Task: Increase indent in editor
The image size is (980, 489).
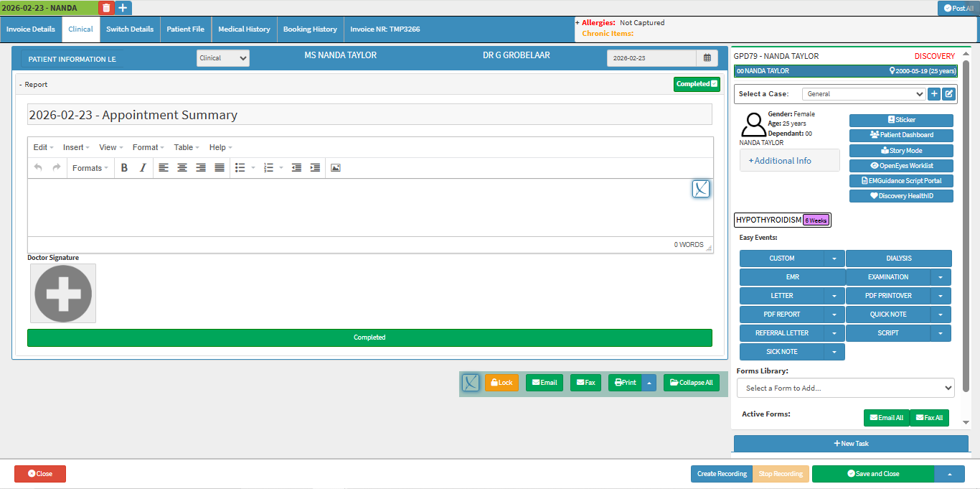Action: click(315, 167)
